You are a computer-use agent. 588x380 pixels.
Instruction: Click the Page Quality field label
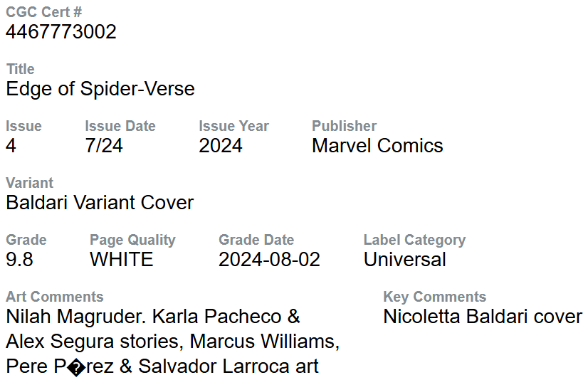pyautogui.click(x=132, y=240)
